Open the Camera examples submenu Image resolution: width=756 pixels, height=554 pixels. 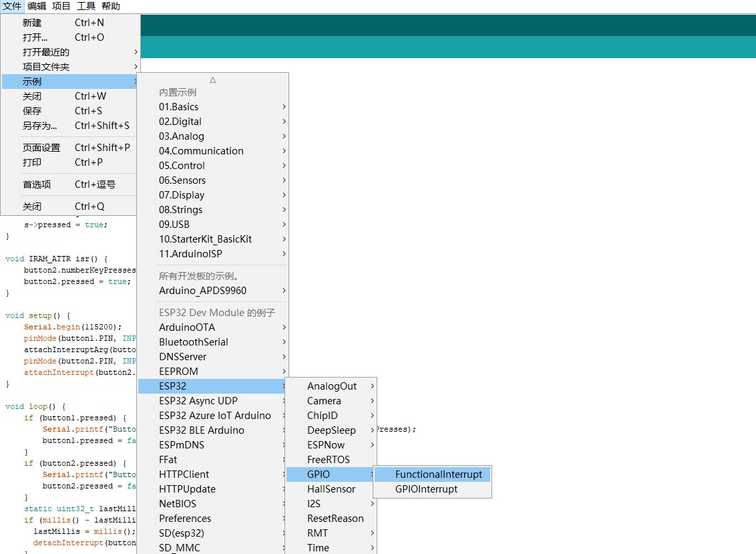331,401
